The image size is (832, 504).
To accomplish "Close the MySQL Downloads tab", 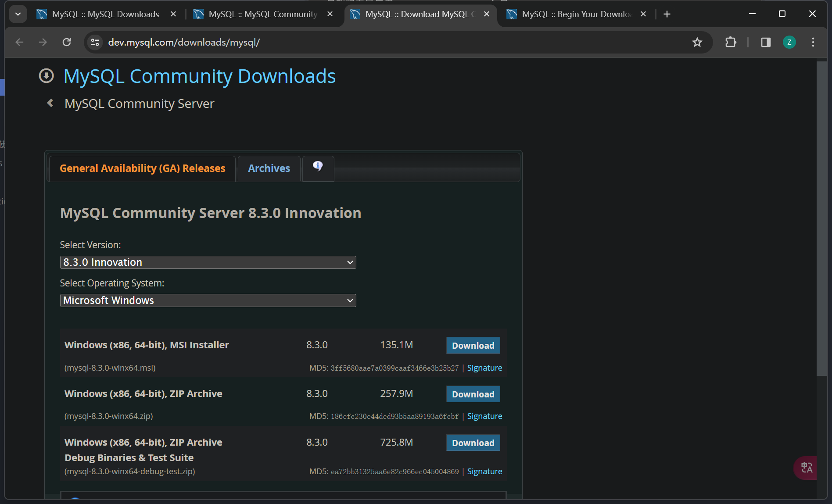I will click(x=173, y=14).
